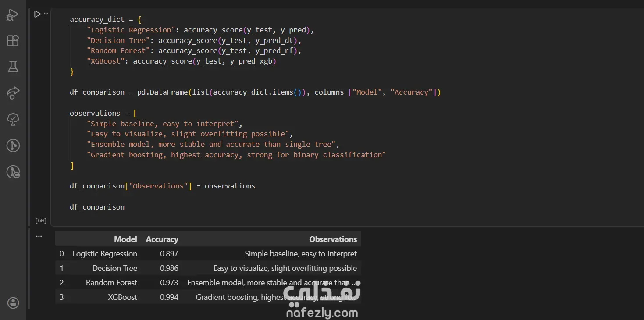Open the Run and Debug view
The image size is (644, 320).
point(12,15)
